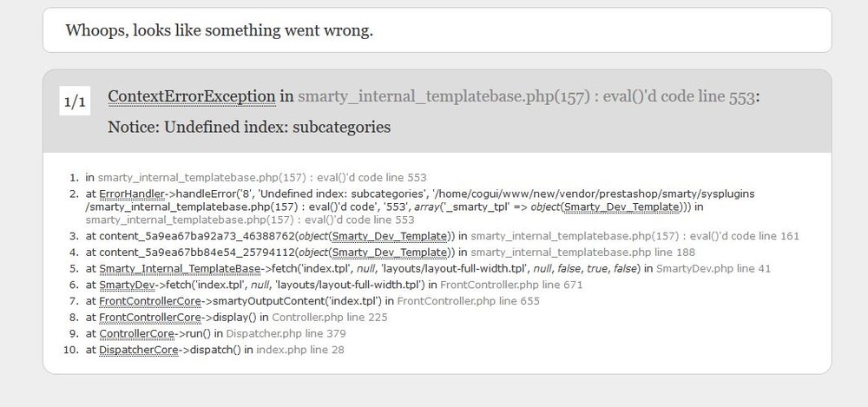Click the "Whoops, looks like something went wrong" heading
This screenshot has height=407, width=868.
point(219,30)
